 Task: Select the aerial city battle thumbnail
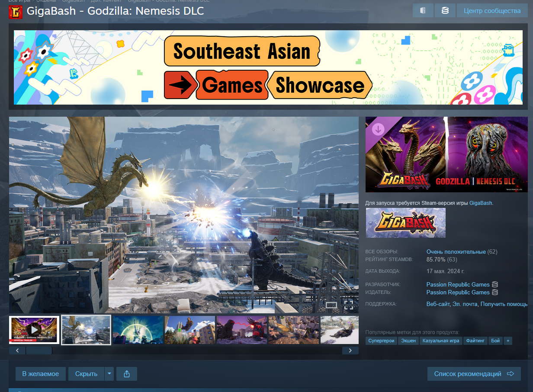294,330
